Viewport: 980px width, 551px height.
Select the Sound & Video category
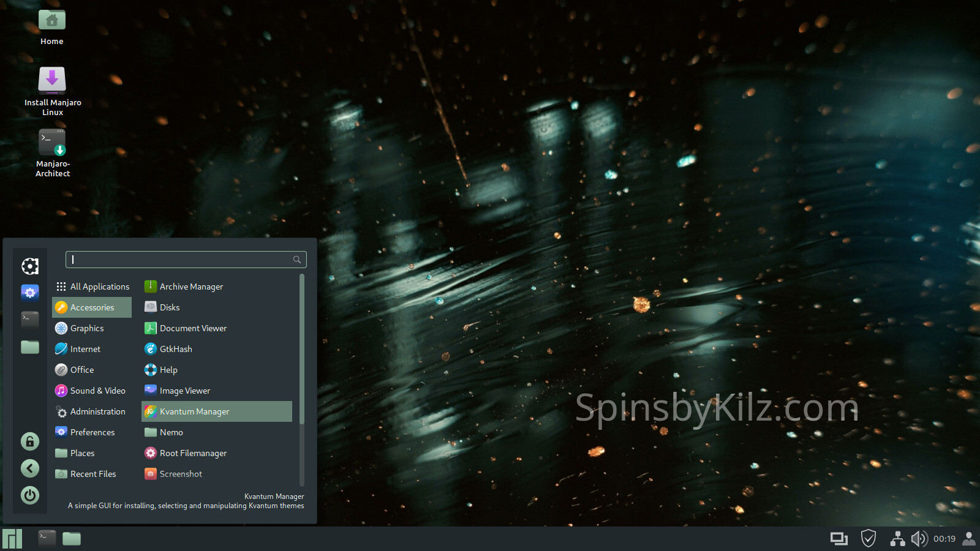pyautogui.click(x=97, y=391)
